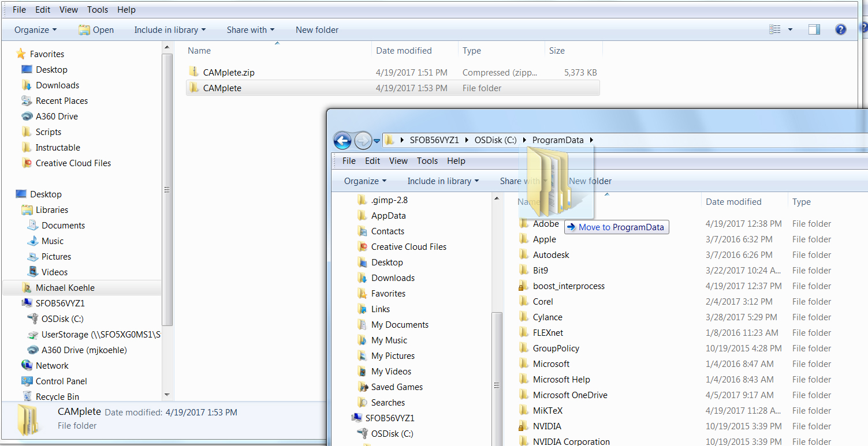Screen dimensions: 868x446
Task: Click the Creative Cloud Files icon in the back window
Action: tap(27, 163)
